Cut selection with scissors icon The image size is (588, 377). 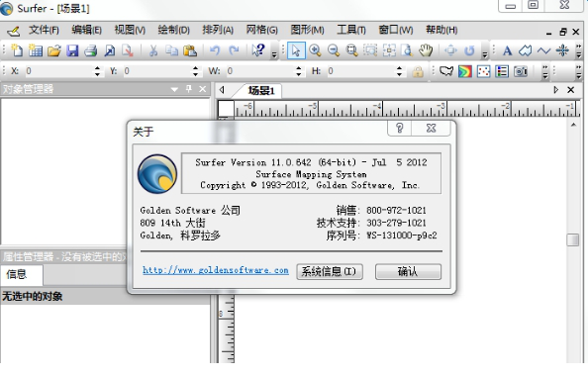click(x=153, y=50)
